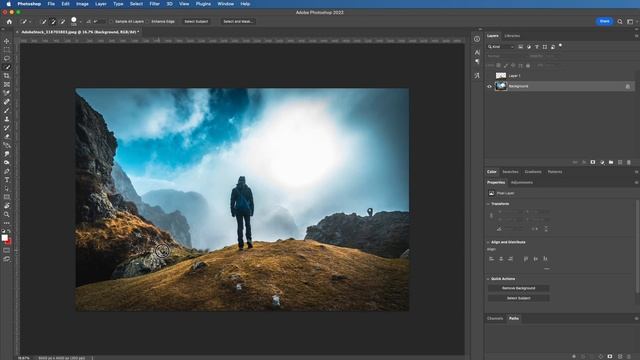Click the Select and Mask button
This screenshot has height=360, width=640.
click(238, 22)
